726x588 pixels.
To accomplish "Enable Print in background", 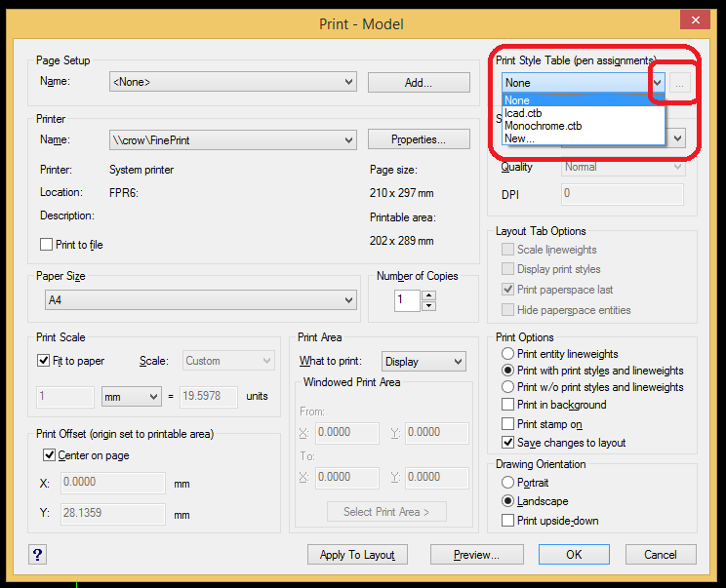I will (x=508, y=405).
